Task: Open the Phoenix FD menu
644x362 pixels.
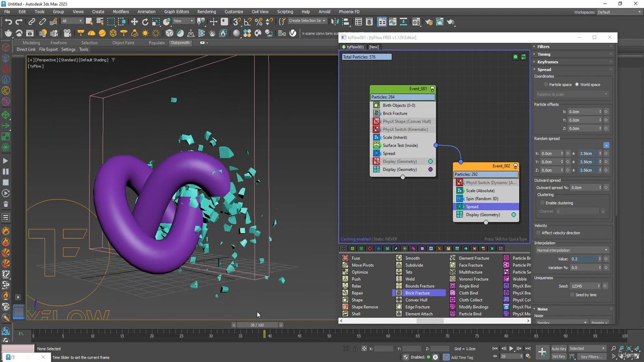Action: tap(349, 12)
